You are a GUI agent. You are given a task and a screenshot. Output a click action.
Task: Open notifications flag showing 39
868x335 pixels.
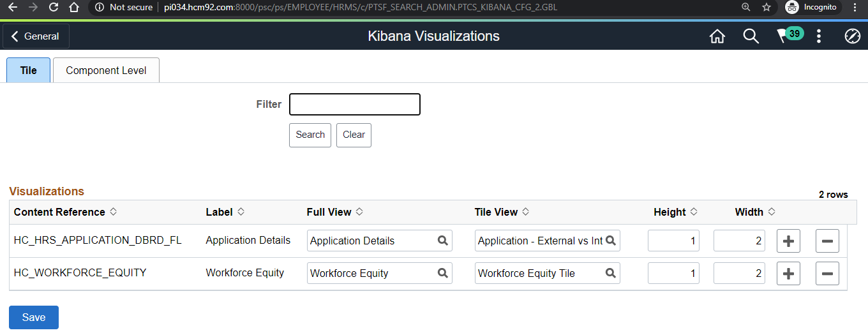point(789,35)
